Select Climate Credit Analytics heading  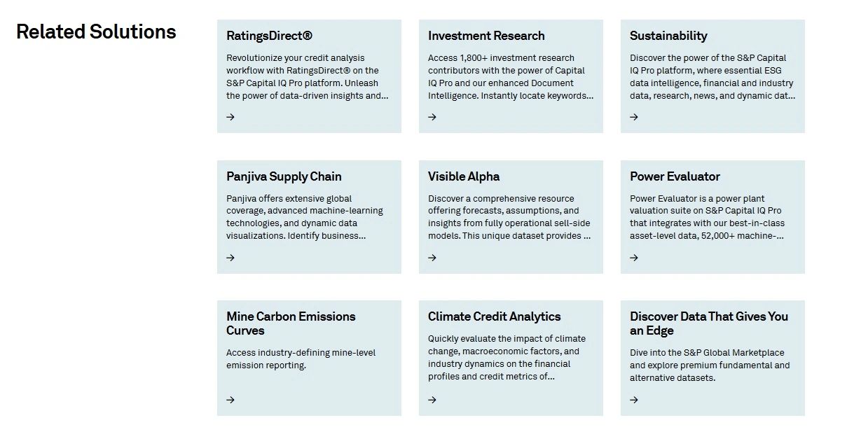tap(495, 316)
